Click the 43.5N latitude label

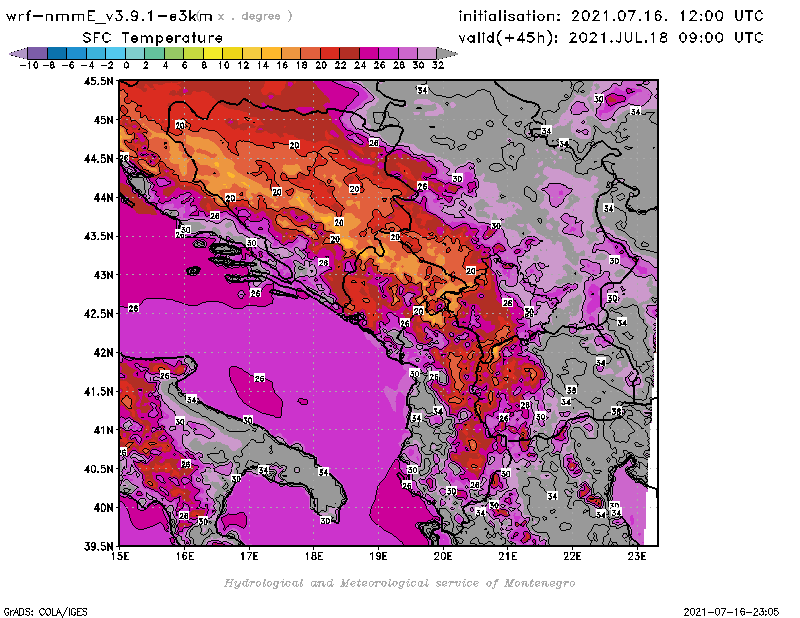point(99,236)
